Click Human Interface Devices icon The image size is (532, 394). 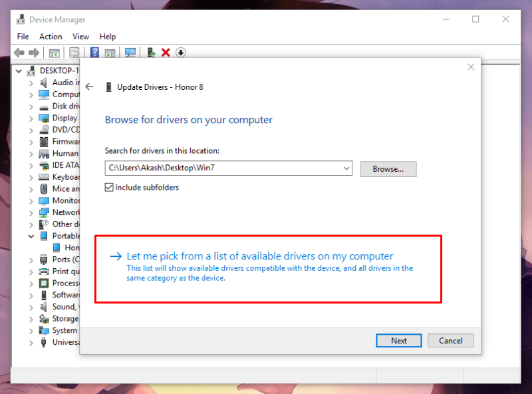pyautogui.click(x=44, y=154)
